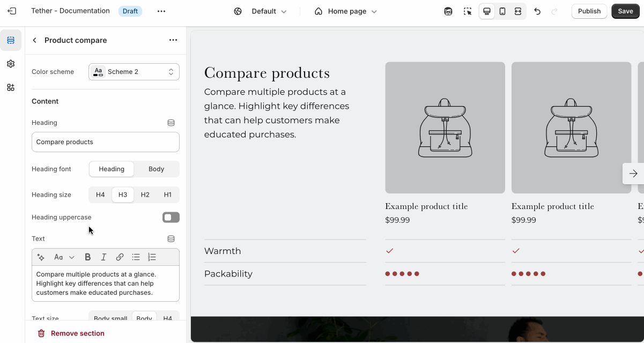This screenshot has width=644, height=343.
Task: Click into the Text rich editor box
Action: pyautogui.click(x=106, y=284)
